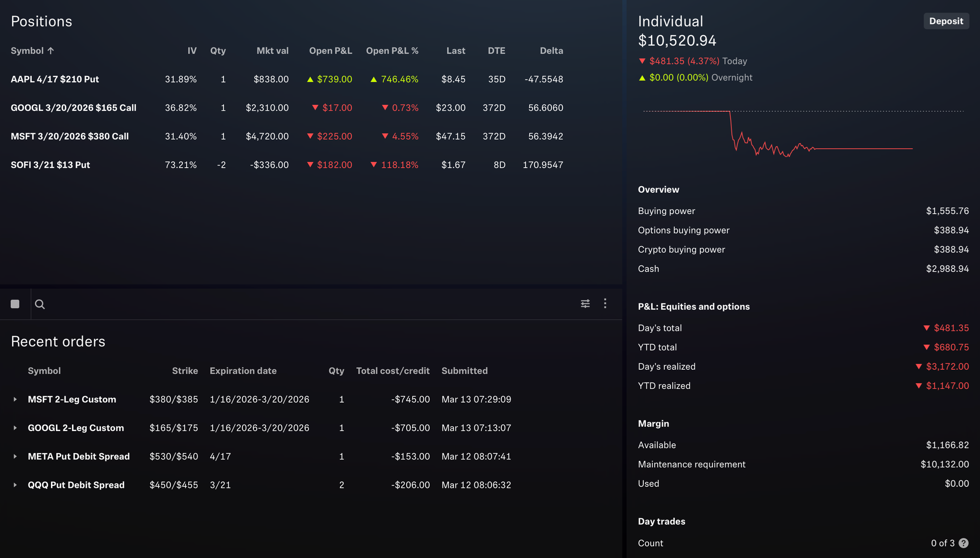The image size is (980, 558).
Task: Click SOFI Open P&L % 118.18%
Action: 399,165
